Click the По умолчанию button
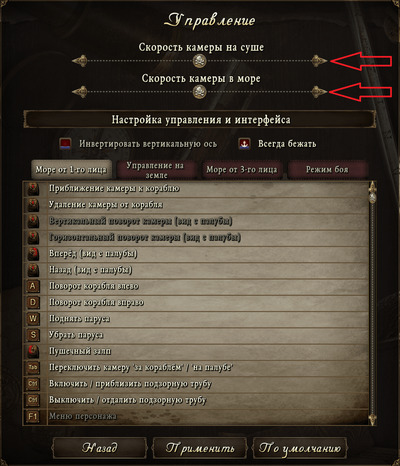This screenshot has width=400, height=466. 300,448
